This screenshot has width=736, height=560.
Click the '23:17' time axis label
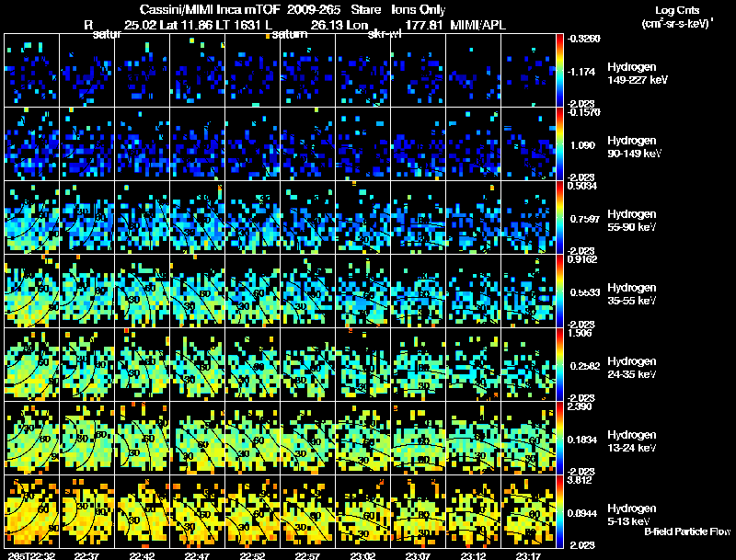[528, 555]
